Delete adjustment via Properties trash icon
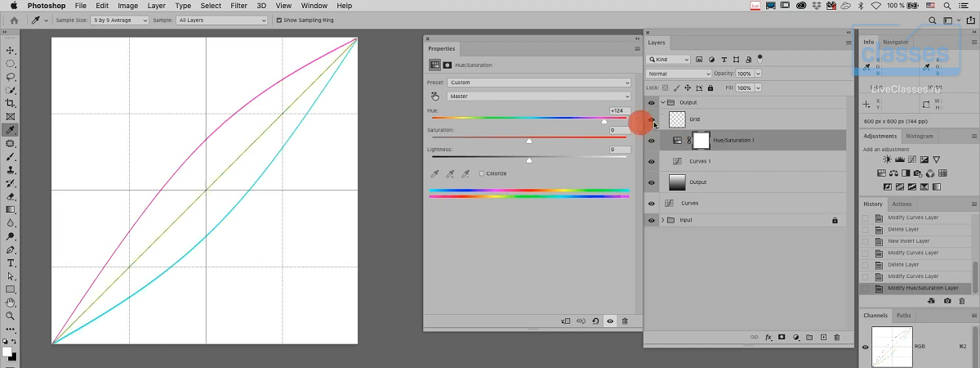The image size is (980, 368). pyautogui.click(x=625, y=321)
